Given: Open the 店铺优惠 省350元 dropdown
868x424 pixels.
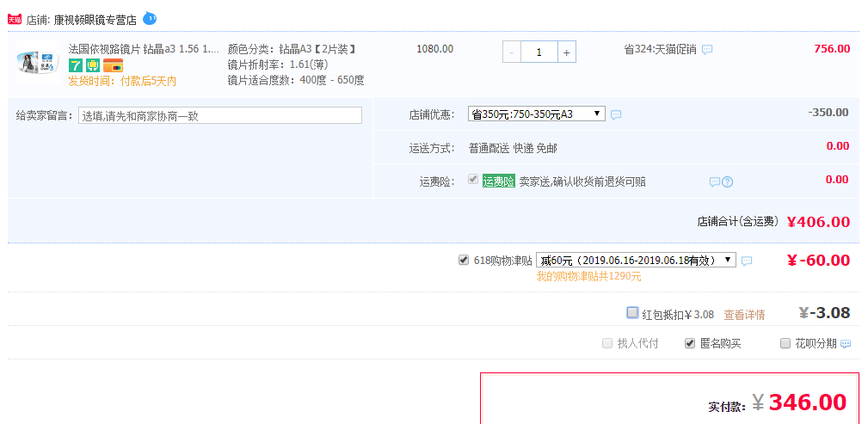Looking at the screenshot, I should tap(537, 114).
